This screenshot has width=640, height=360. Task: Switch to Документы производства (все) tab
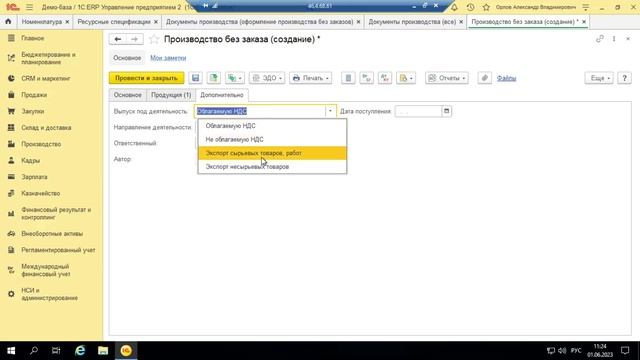pos(412,22)
